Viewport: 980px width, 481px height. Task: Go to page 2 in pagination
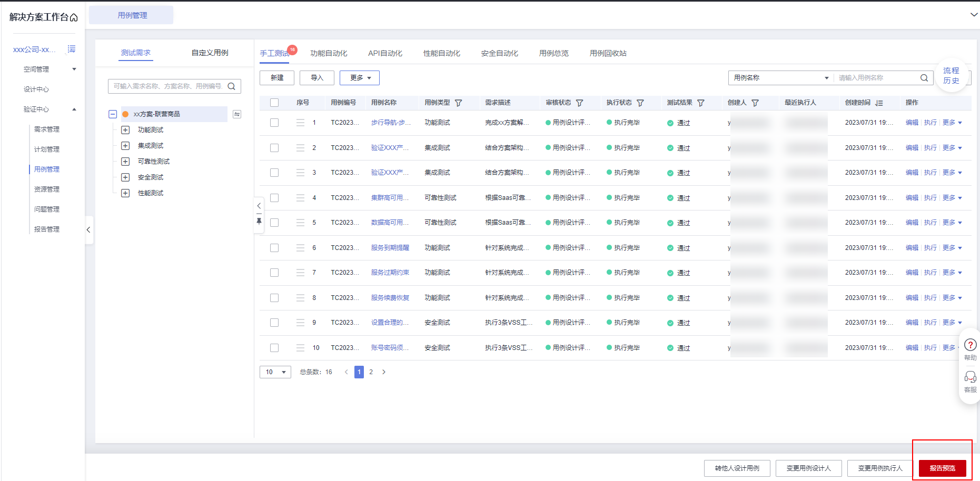371,372
